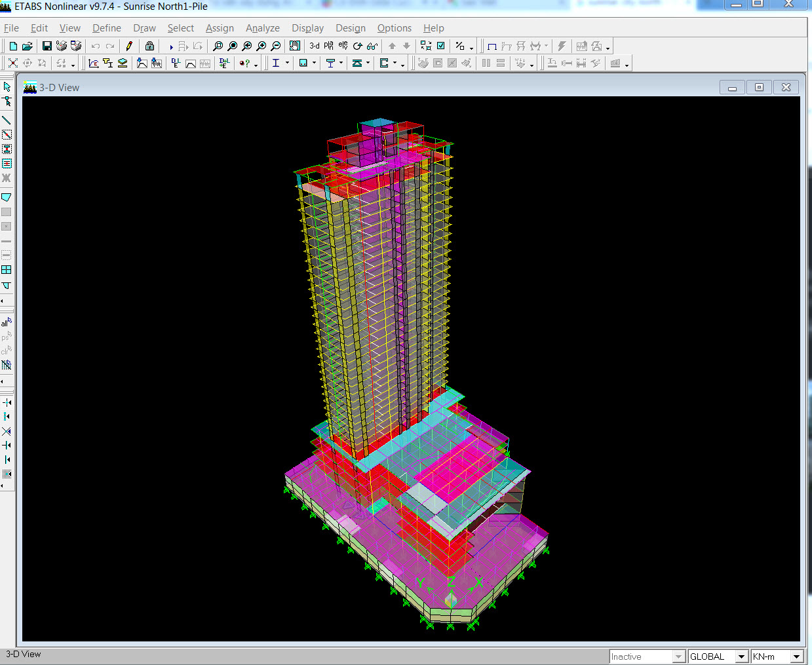Select Create Columns in Region tool
The height and width of the screenshot is (665, 812).
(7, 149)
